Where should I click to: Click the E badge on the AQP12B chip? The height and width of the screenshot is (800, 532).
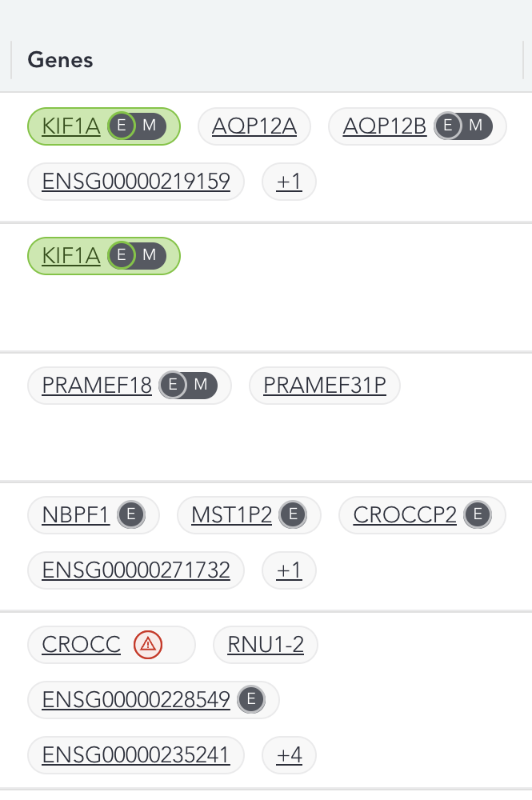448,126
